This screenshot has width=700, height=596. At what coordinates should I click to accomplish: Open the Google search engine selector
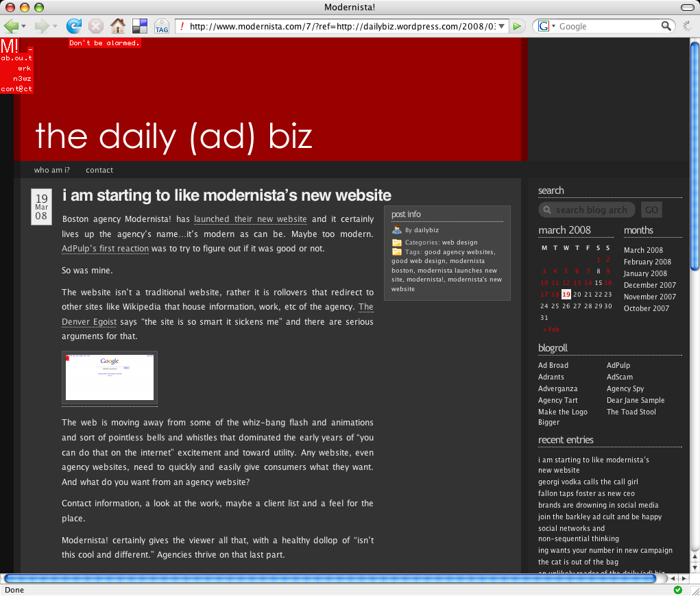pos(546,26)
